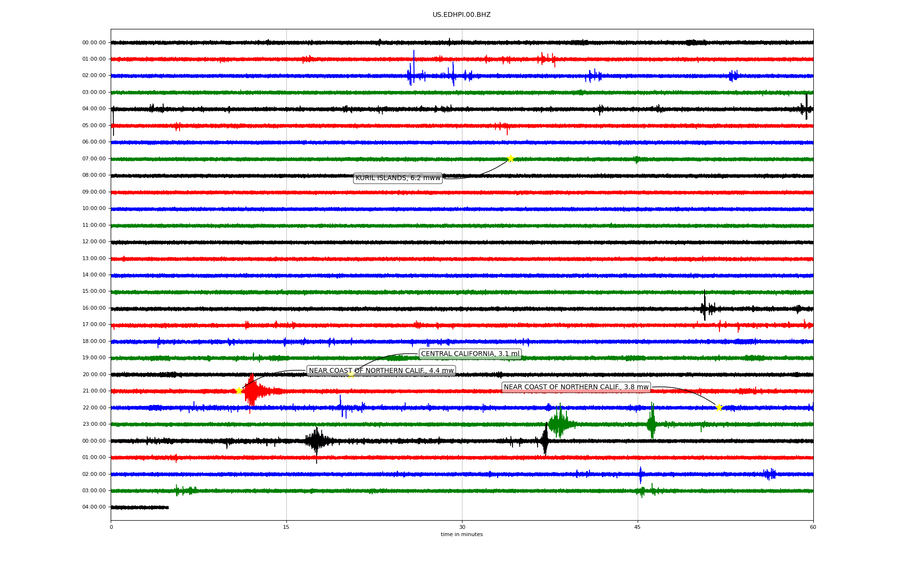The height and width of the screenshot is (578, 924).
Task: Click the star marker on 21:00:00 trace
Action: [239, 391]
